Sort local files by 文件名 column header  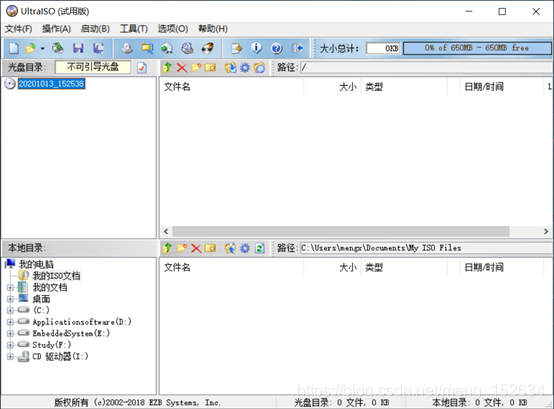pos(231,267)
